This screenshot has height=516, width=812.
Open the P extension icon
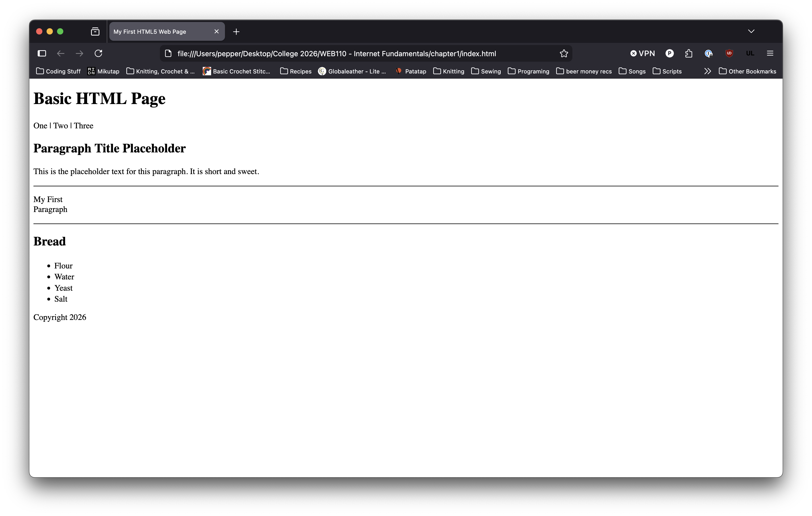tap(670, 53)
